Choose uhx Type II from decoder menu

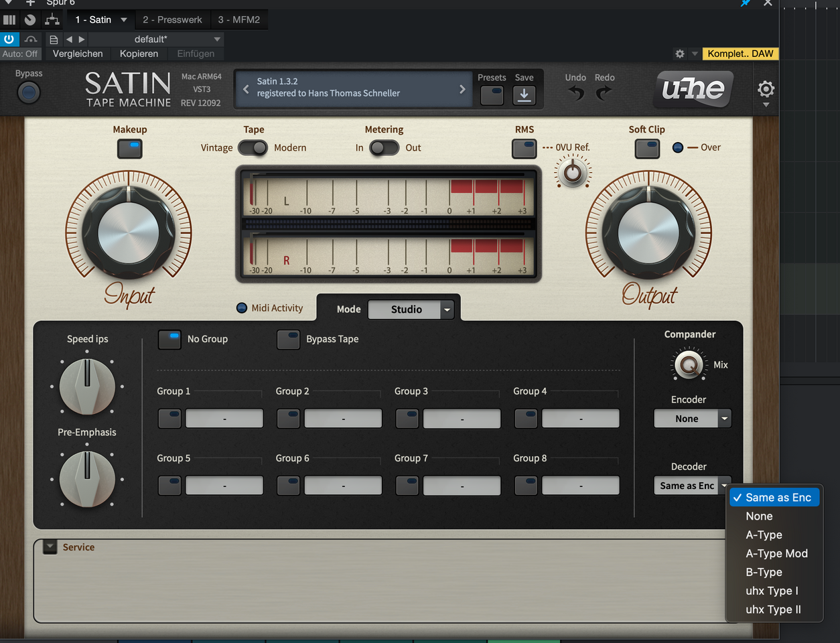click(774, 610)
